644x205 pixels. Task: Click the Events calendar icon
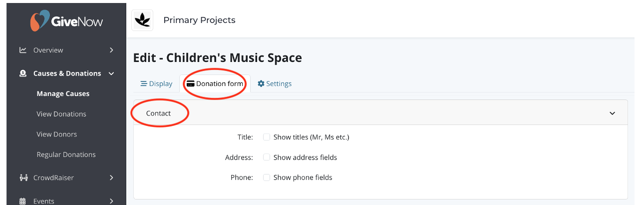click(x=23, y=201)
